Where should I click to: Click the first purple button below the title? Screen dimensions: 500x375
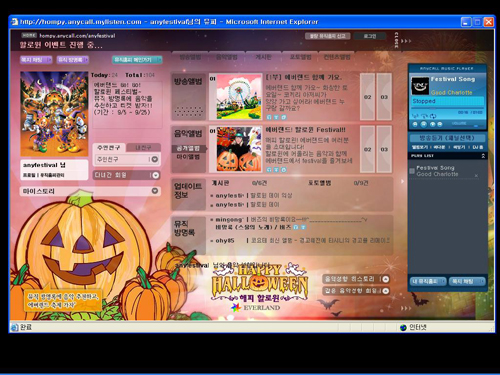tap(36, 60)
